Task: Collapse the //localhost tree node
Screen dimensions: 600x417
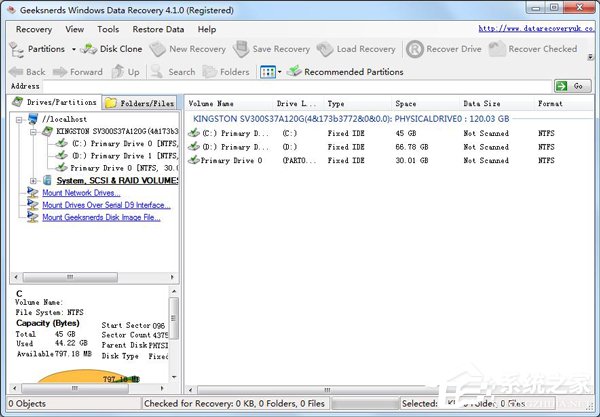Action: [21, 119]
